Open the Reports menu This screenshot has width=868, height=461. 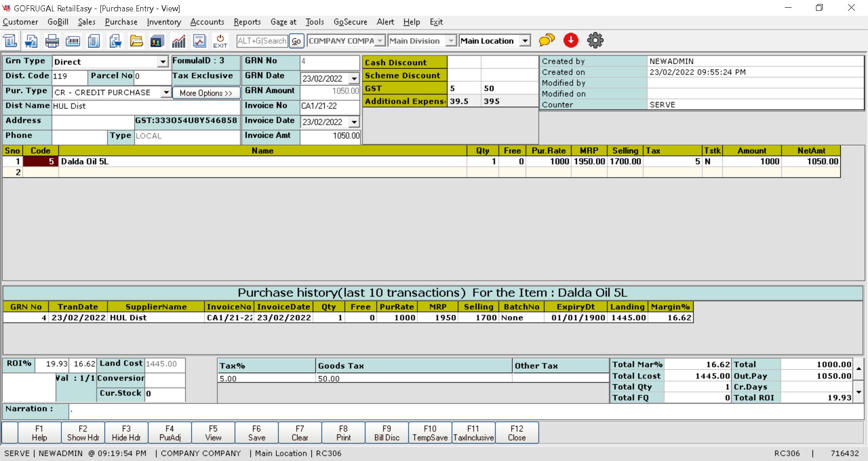(247, 22)
